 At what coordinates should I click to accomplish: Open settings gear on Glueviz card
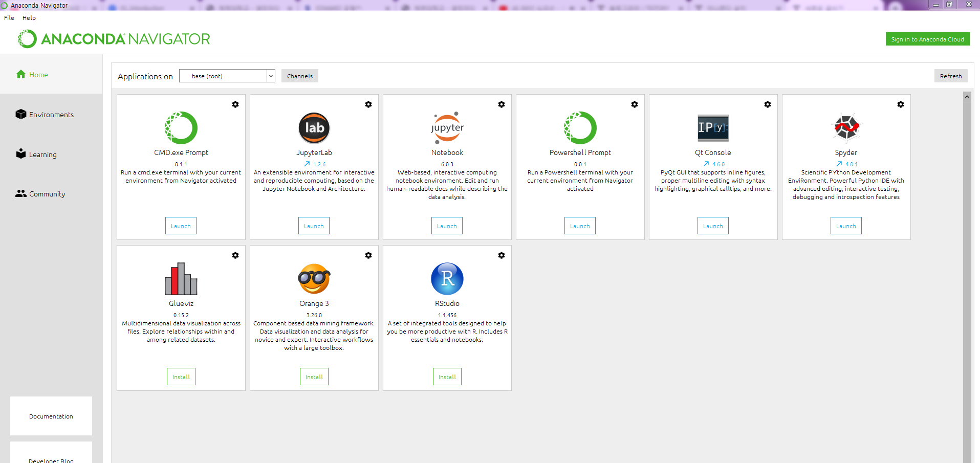[235, 255]
